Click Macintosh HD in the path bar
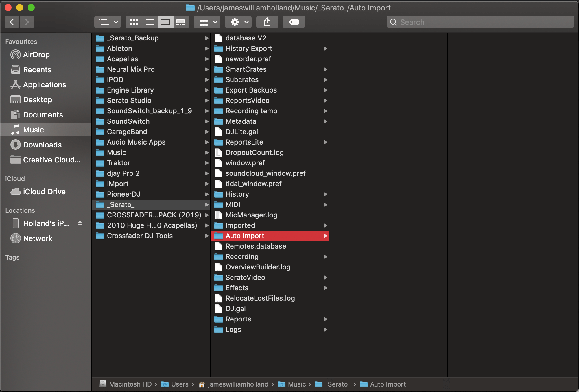579x392 pixels. (131, 384)
